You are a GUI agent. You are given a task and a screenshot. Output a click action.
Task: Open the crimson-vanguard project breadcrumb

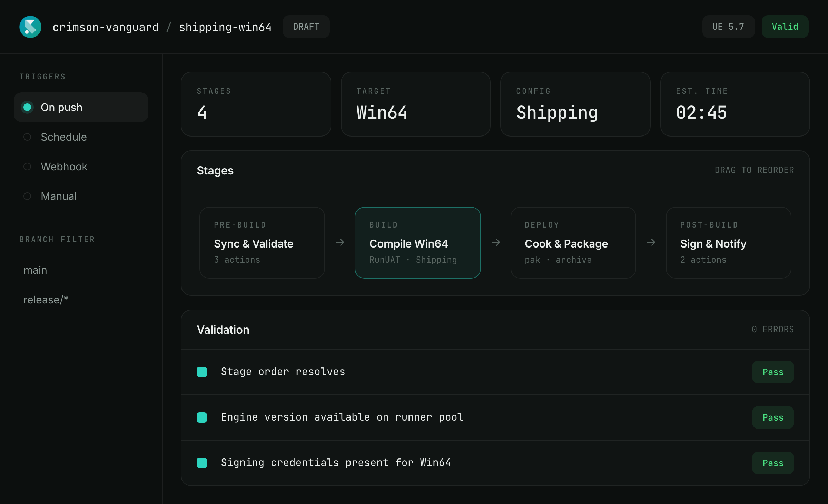(106, 27)
